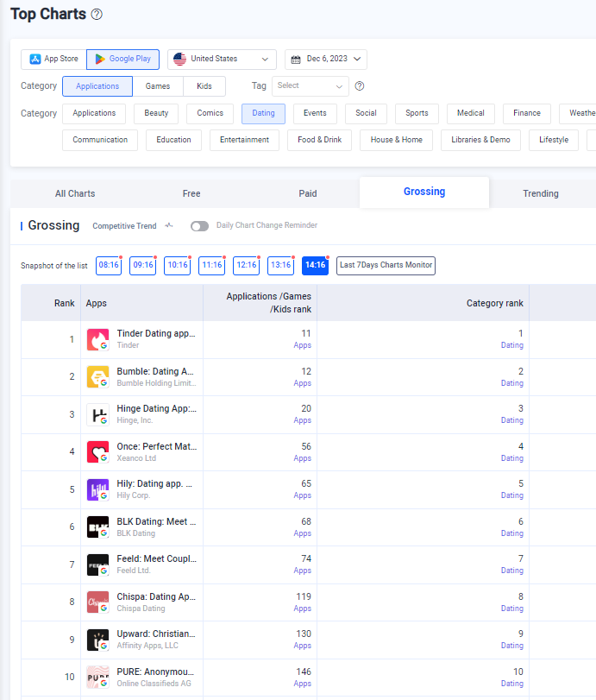The height and width of the screenshot is (700, 596).
Task: Open the Competitive Trend chart icon
Action: click(x=169, y=225)
